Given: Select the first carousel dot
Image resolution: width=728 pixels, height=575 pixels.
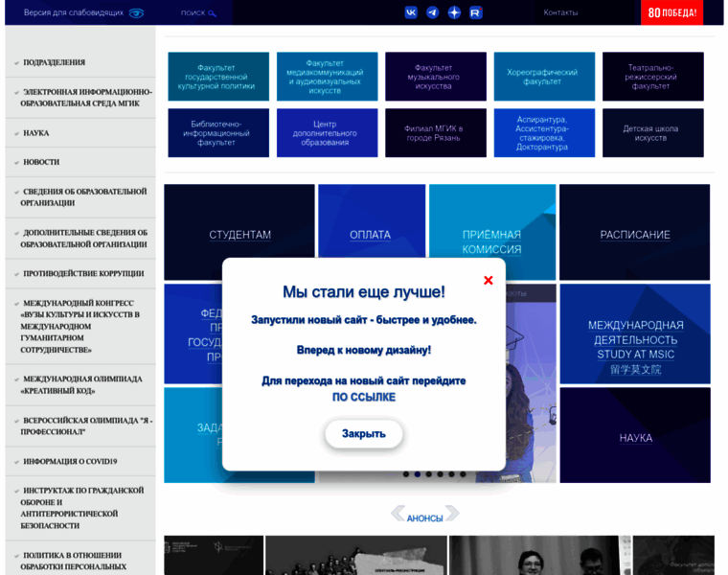Looking at the screenshot, I should 406,474.
